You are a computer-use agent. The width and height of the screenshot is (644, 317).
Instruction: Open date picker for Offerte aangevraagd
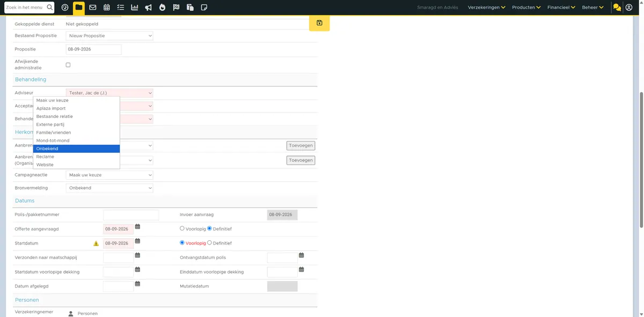(137, 227)
